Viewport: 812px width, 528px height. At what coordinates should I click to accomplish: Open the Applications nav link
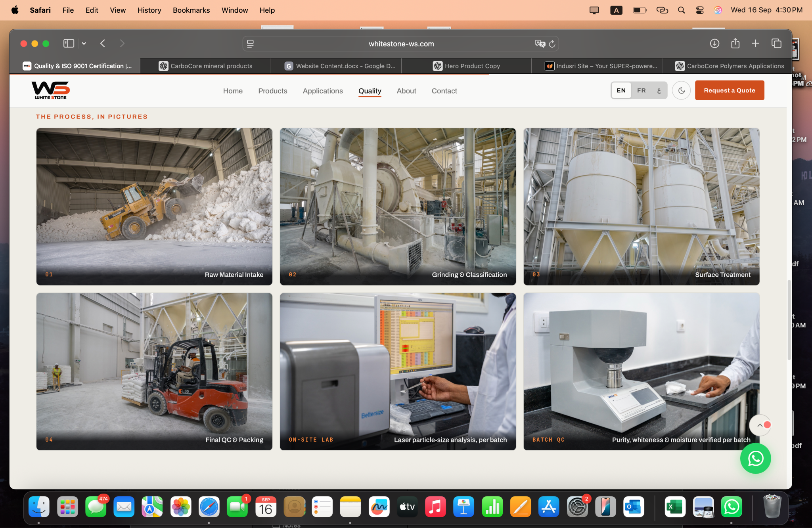pos(323,91)
